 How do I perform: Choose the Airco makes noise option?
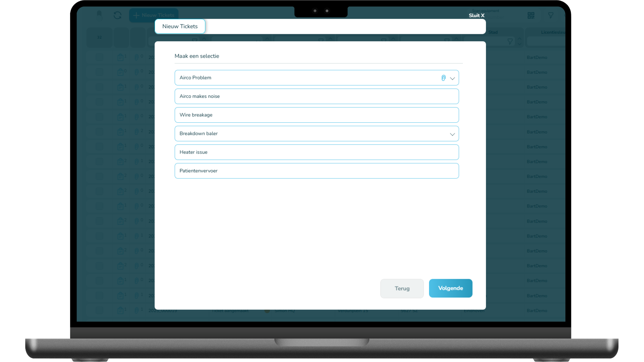pos(316,96)
